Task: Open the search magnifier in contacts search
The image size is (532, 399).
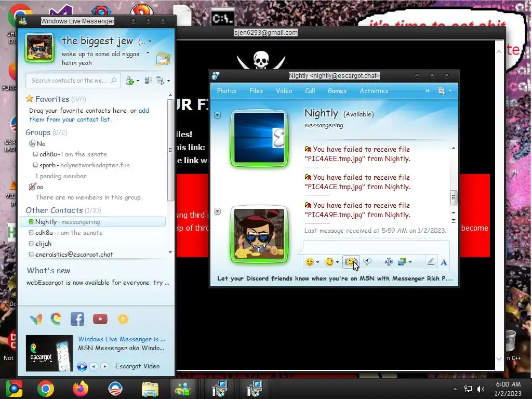Action: pyautogui.click(x=114, y=81)
